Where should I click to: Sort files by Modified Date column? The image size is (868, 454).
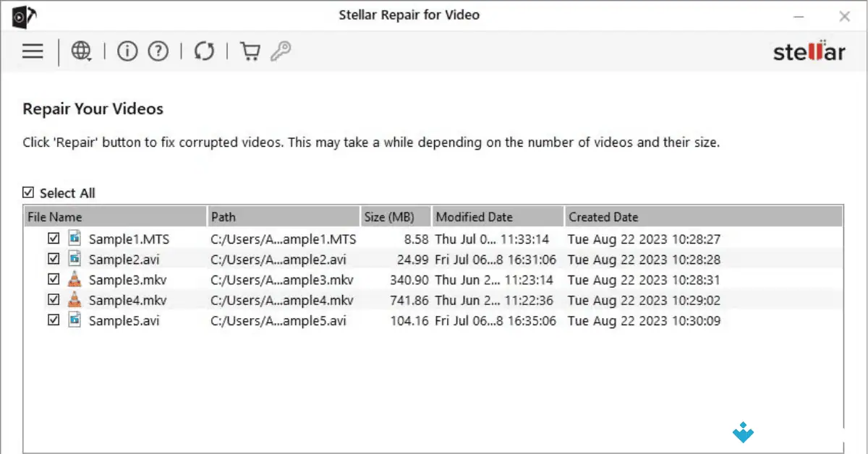474,216
